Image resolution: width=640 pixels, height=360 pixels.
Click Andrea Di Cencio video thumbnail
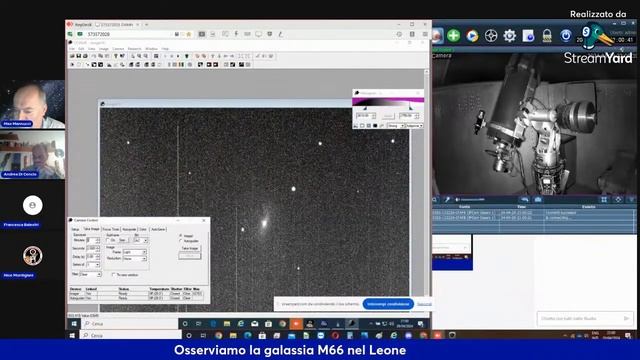pos(33,155)
